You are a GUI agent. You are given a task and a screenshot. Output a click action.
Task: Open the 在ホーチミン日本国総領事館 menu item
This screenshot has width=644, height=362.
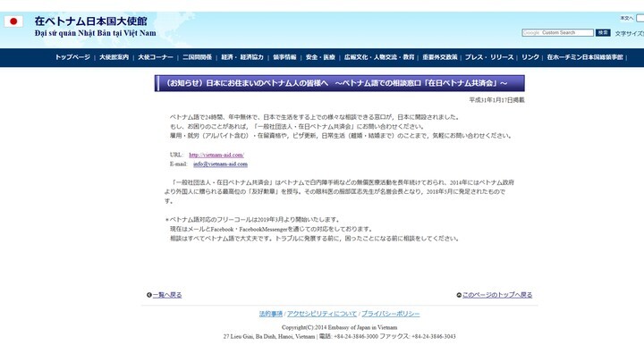pyautogui.click(x=585, y=57)
